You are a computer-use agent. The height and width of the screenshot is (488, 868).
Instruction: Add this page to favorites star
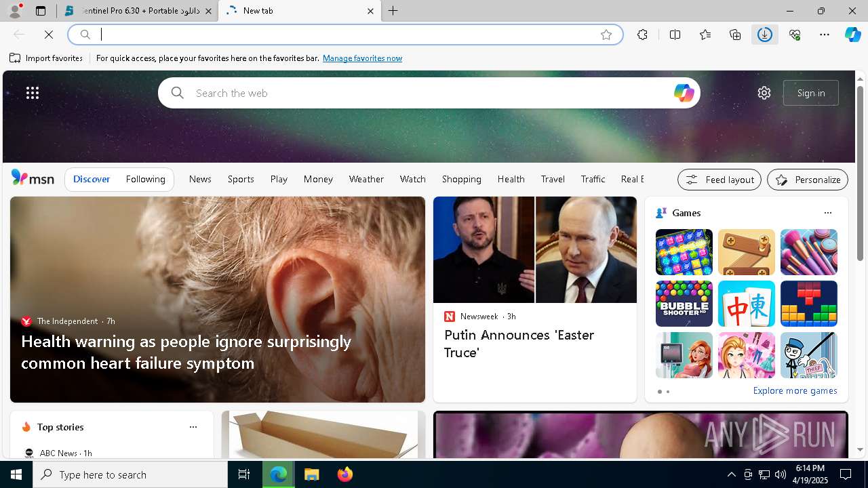point(606,35)
